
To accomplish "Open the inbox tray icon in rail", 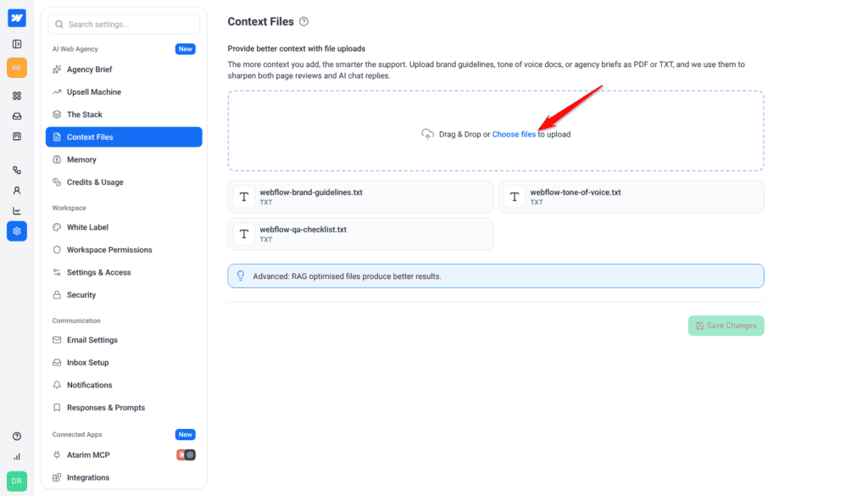I will click(17, 116).
